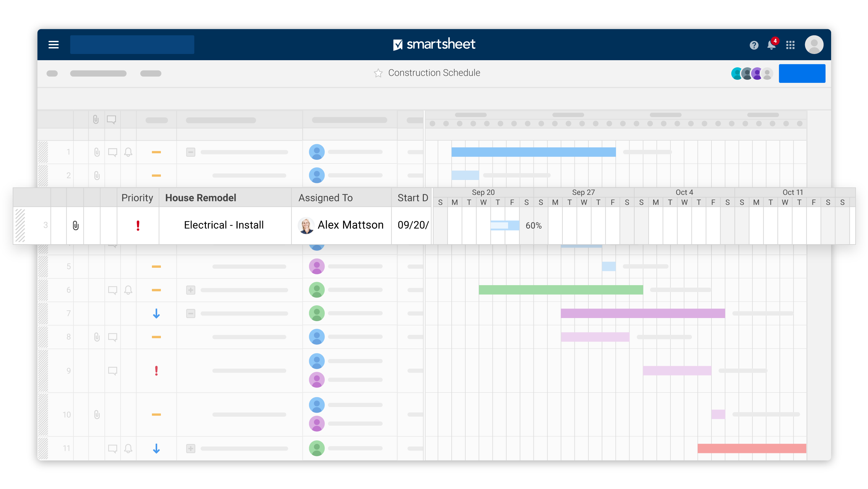This screenshot has width=868, height=489.
Task: Select the Electrical - Install task cell
Action: point(224,225)
